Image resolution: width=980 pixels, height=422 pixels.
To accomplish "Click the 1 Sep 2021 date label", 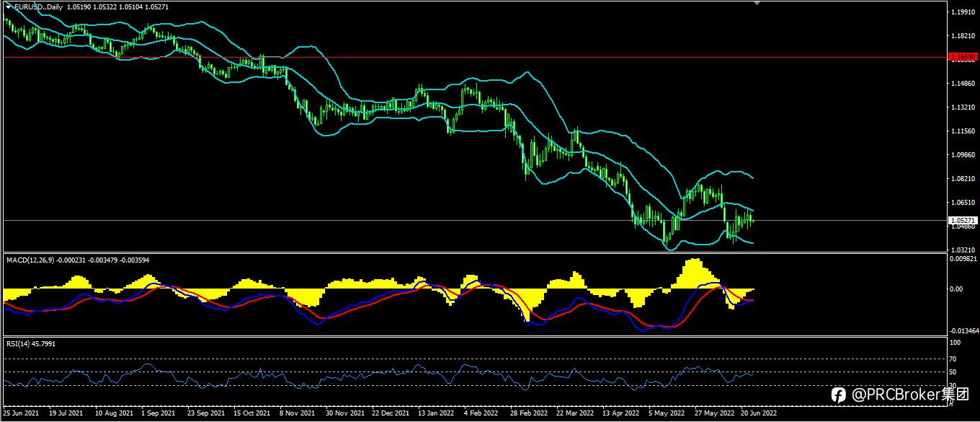I will (159, 414).
